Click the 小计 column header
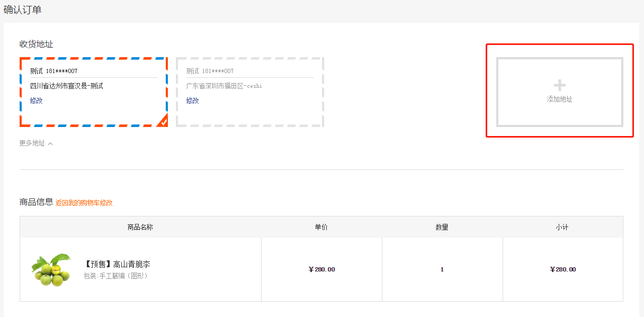 tap(562, 227)
